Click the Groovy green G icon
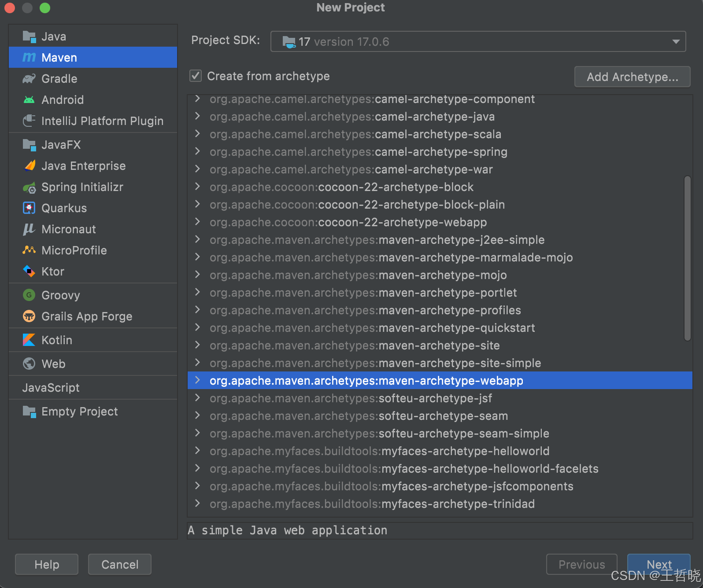This screenshot has height=588, width=703. [29, 295]
